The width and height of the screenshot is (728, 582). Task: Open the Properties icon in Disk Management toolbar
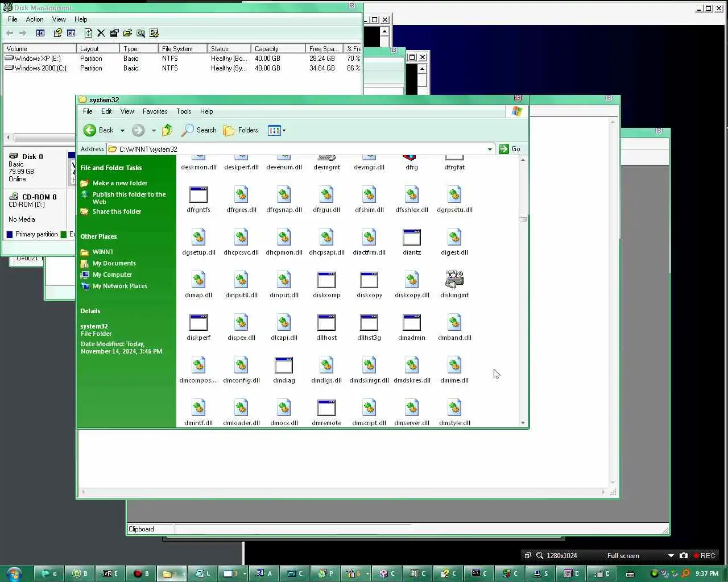114,33
